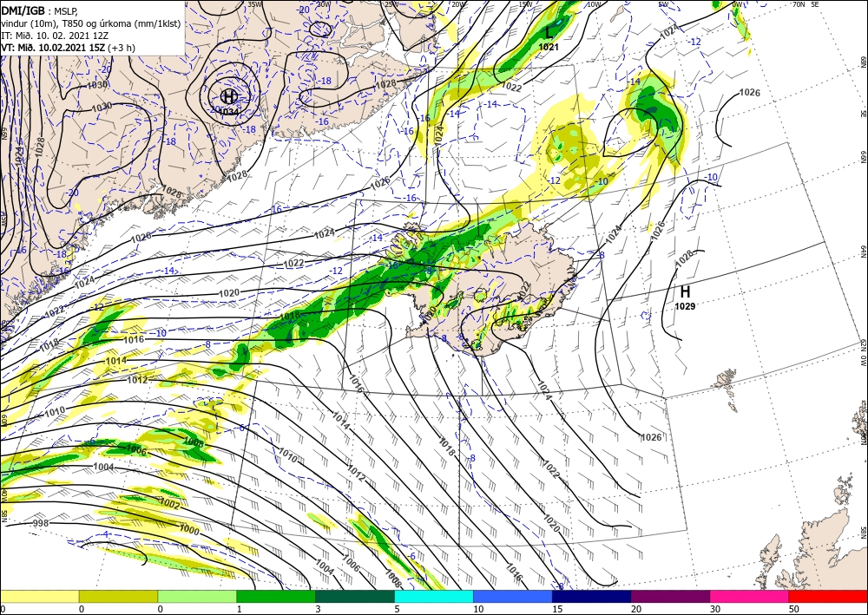The image size is (868, 615).
Task: Click the "DMI/IGB : MSLP," title text
Action: (40, 10)
